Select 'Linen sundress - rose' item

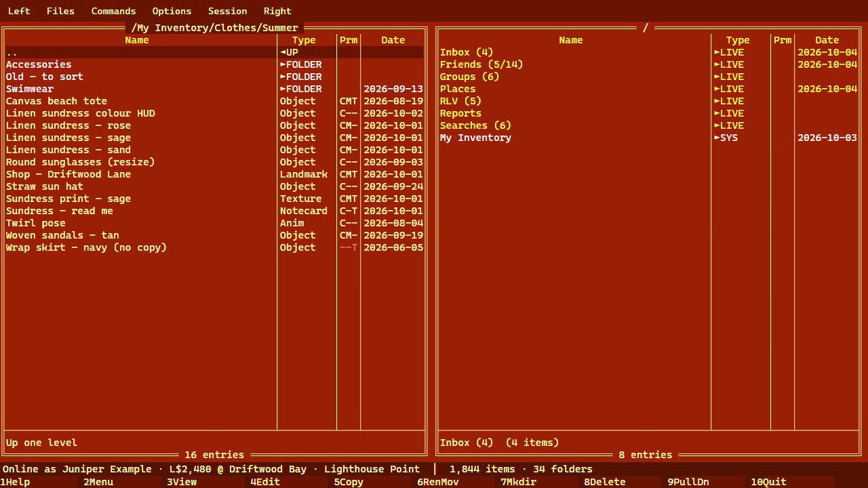point(214,125)
